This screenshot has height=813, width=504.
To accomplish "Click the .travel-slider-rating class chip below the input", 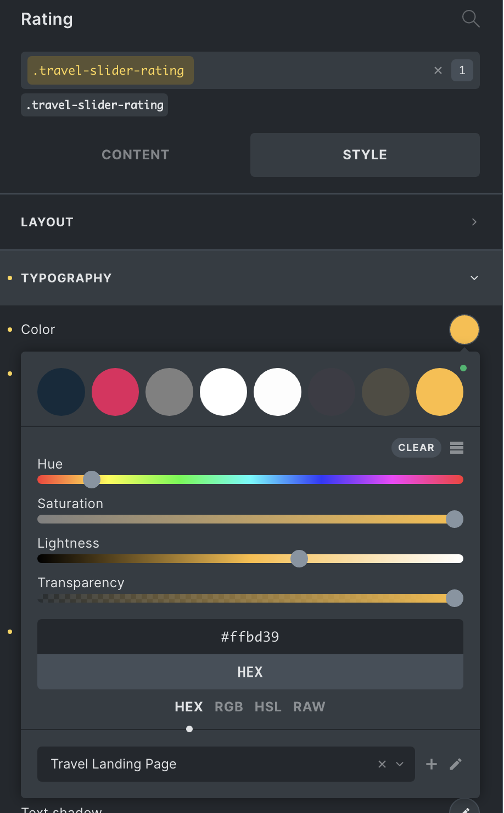I will pyautogui.click(x=94, y=105).
